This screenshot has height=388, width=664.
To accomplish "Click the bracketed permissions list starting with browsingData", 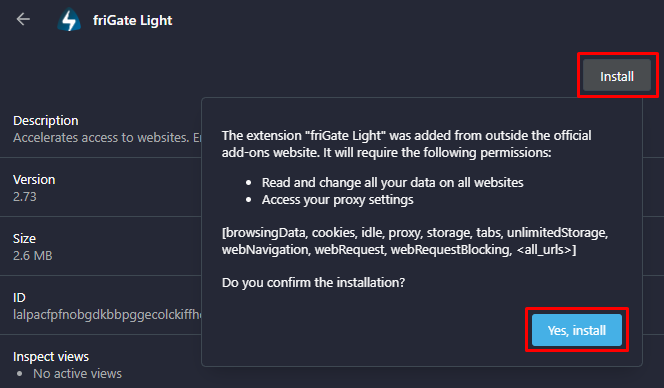I will (x=415, y=241).
